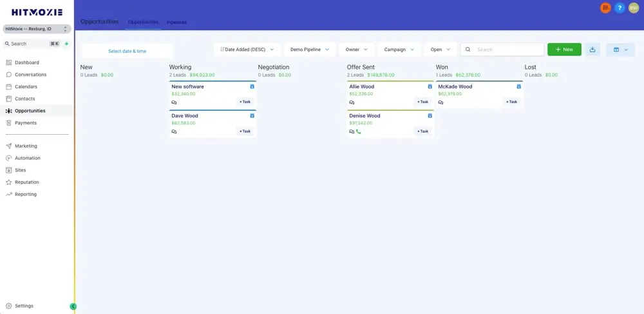Open the Demo Pipeline dropdown
Image resolution: width=644 pixels, height=314 pixels.
(x=310, y=49)
